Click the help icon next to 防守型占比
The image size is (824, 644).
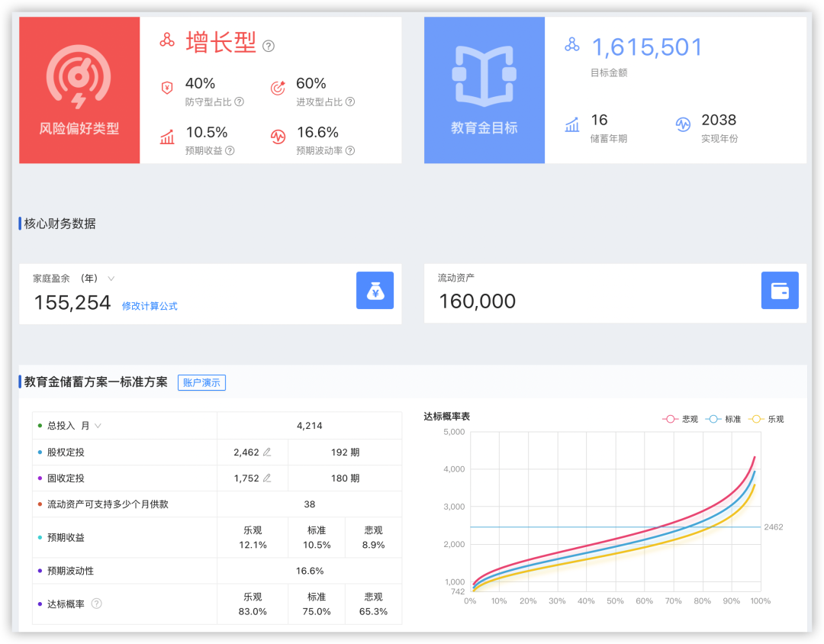point(239,101)
